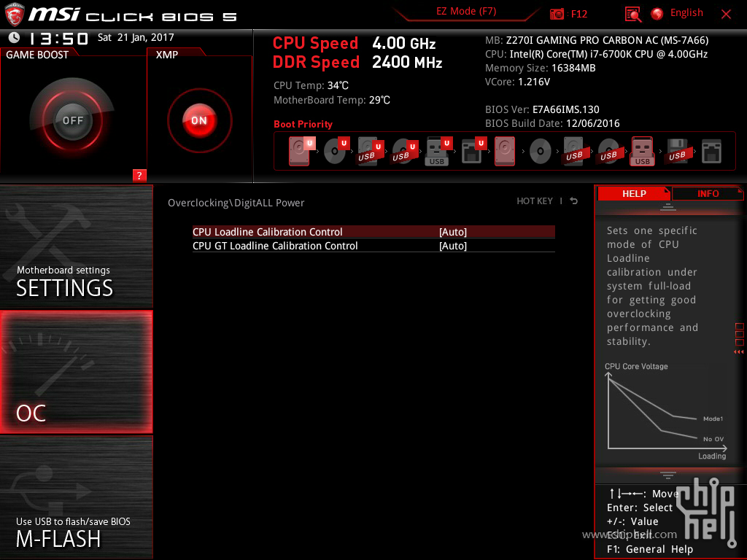Click the VCore: 1.216V value
The width and height of the screenshot is (747, 560).
(517, 82)
